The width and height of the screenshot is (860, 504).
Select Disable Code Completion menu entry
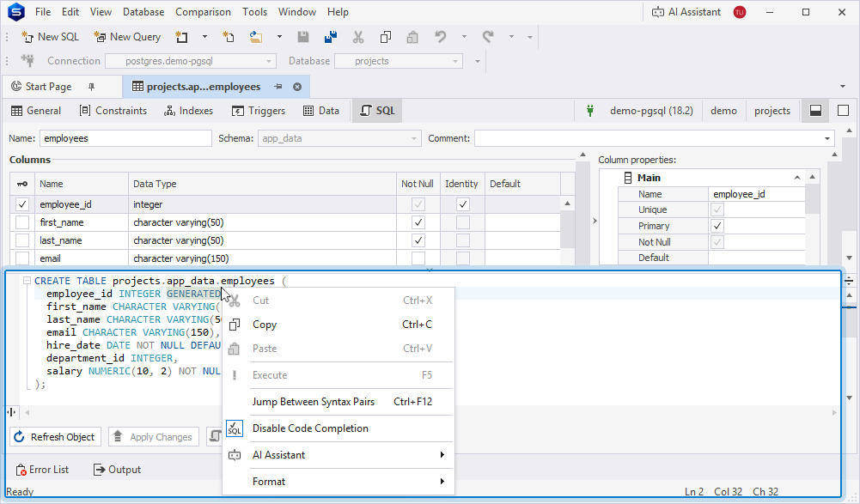pos(339,428)
